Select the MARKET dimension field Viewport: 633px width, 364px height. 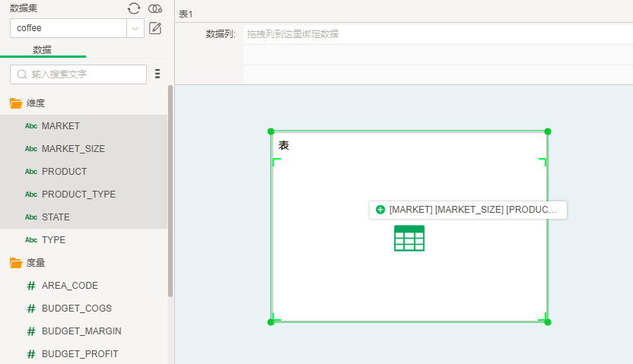coord(61,126)
